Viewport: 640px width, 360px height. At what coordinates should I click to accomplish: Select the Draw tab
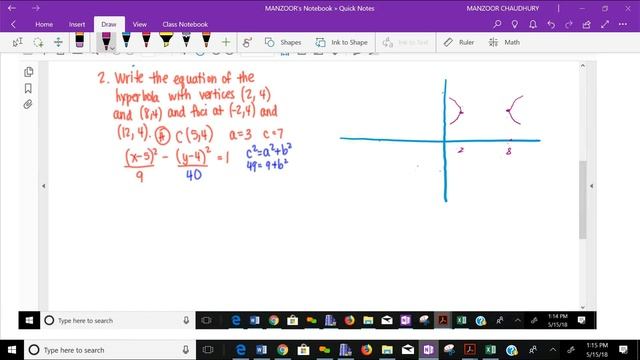(x=109, y=24)
